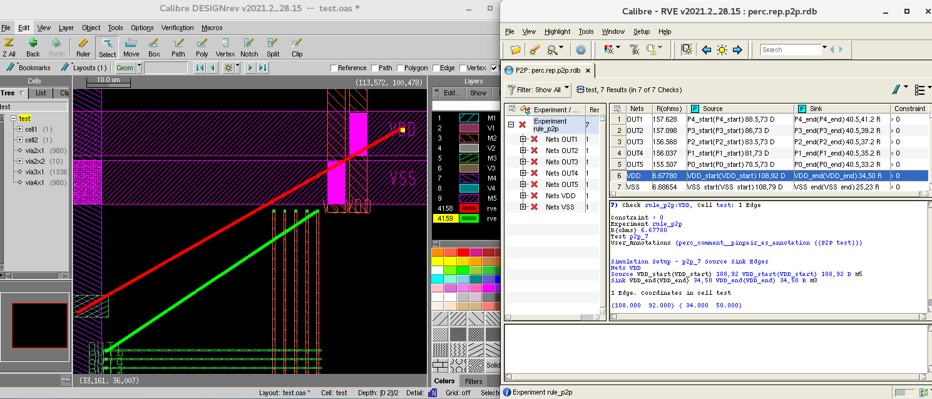Open database folder icon in RVE toolbar
Viewport: 932px width, 399px height.
click(x=515, y=50)
